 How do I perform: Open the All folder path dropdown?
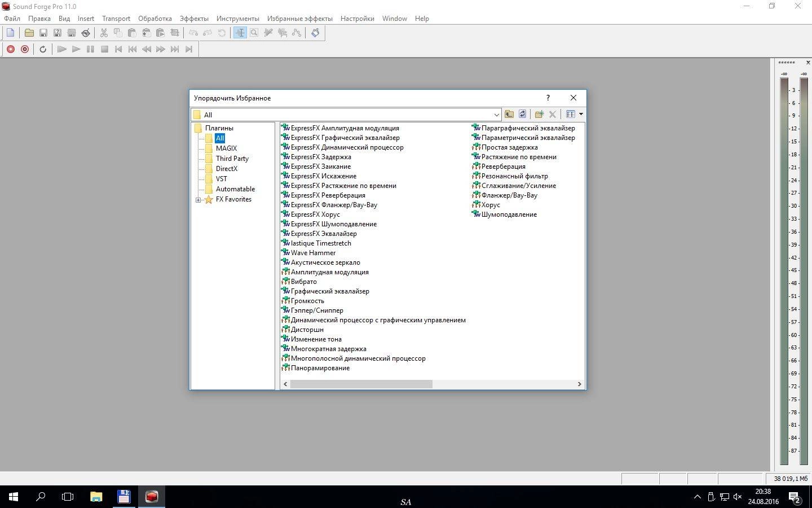point(496,115)
